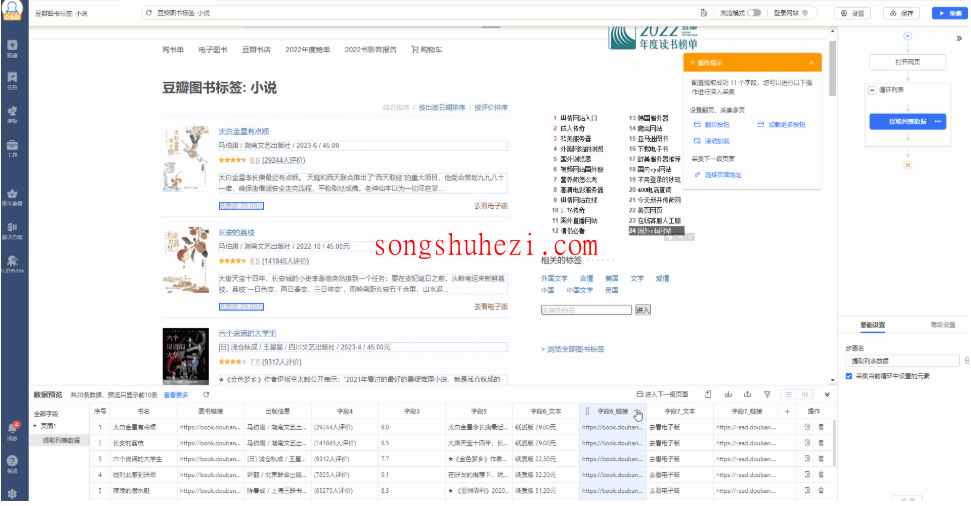Open book title 长安的荔枝 link
Viewport: 971px width, 506px height.
click(237, 232)
